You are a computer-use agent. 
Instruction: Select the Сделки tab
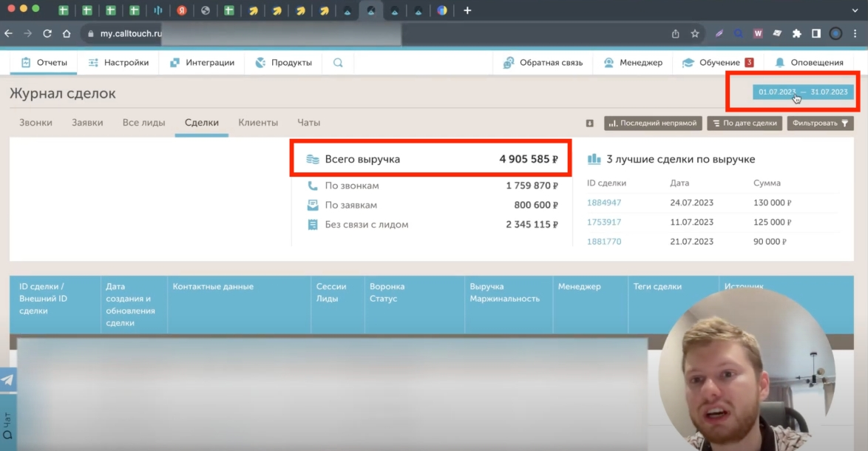click(x=202, y=122)
